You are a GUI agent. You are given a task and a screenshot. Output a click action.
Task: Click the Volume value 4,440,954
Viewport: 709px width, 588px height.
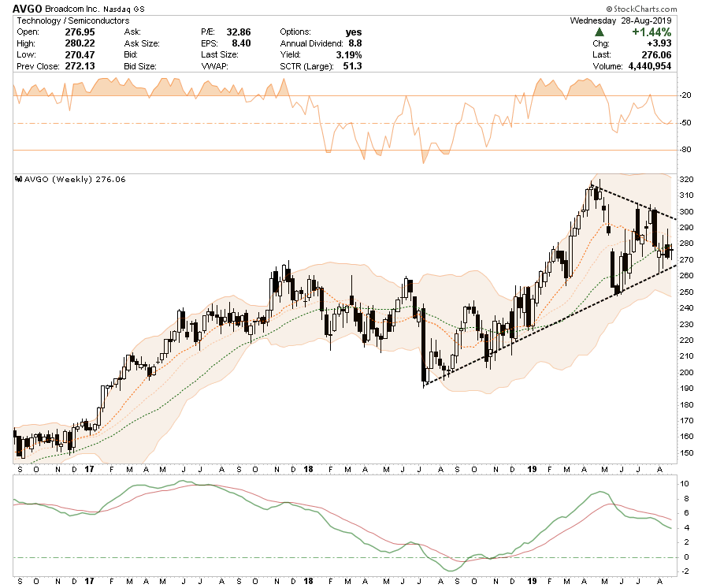coord(650,66)
